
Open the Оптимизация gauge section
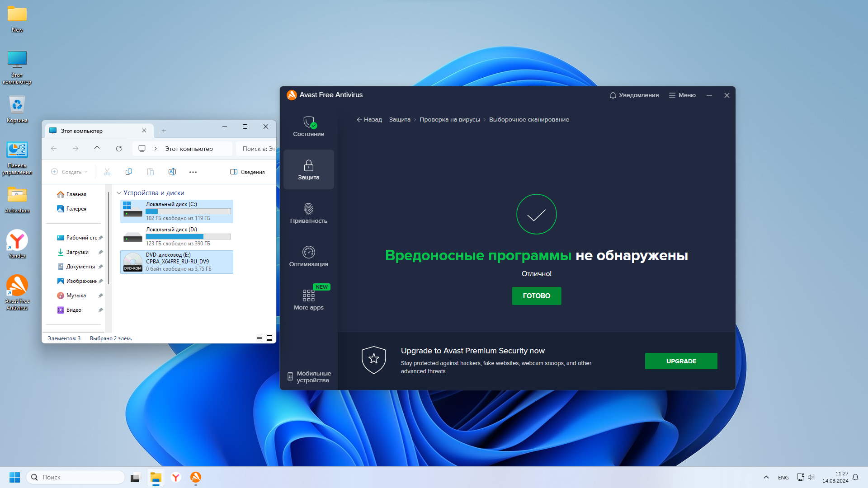308,256
